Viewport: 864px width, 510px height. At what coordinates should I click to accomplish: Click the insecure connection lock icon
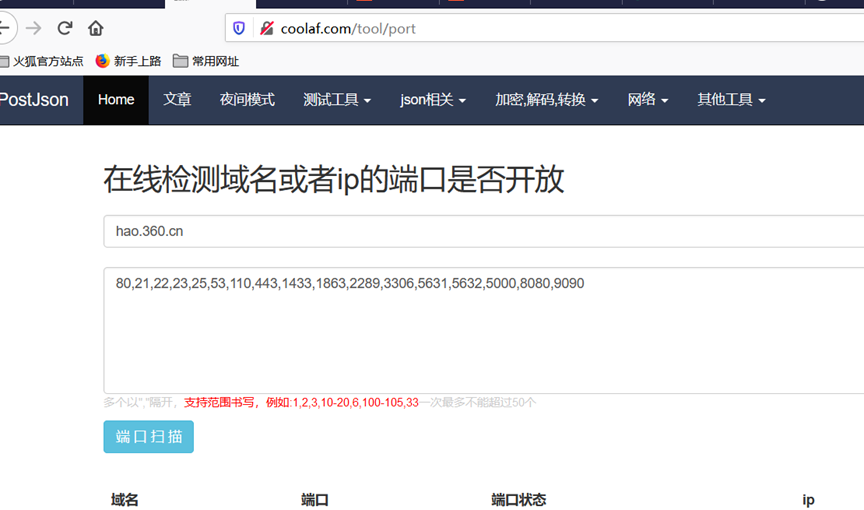click(x=266, y=28)
